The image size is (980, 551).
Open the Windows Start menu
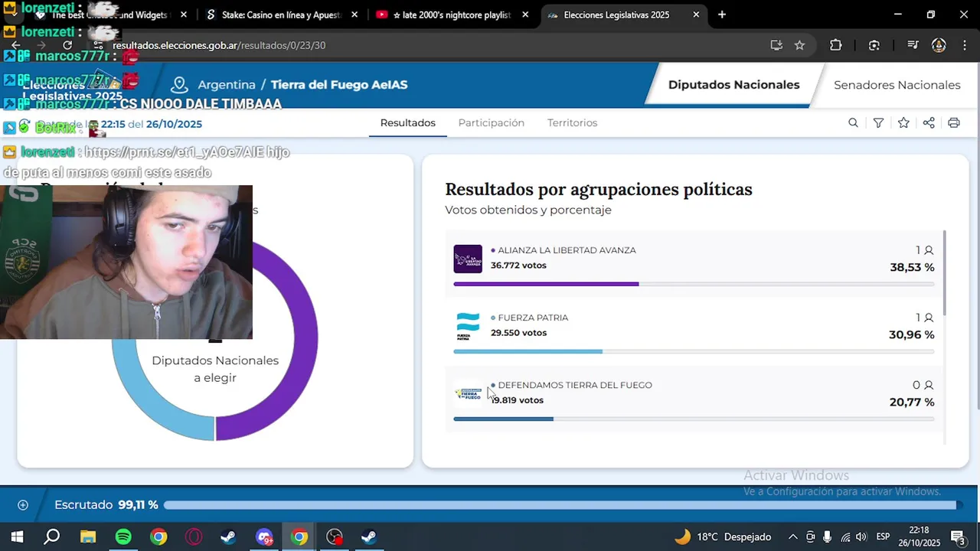[x=17, y=536]
